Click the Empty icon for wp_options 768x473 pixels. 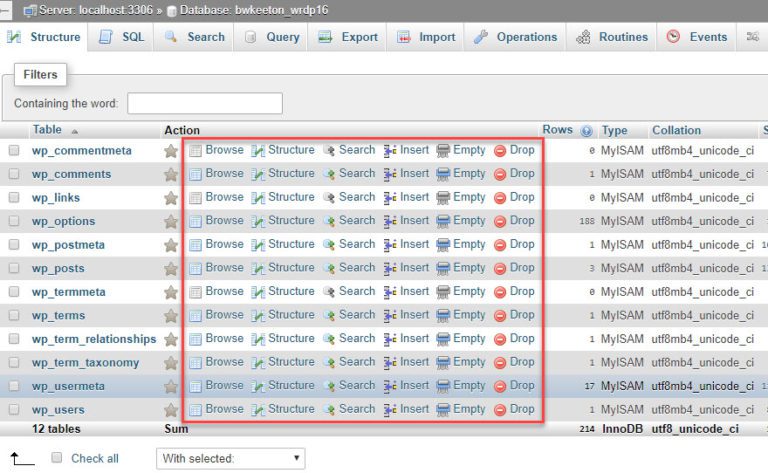point(443,221)
